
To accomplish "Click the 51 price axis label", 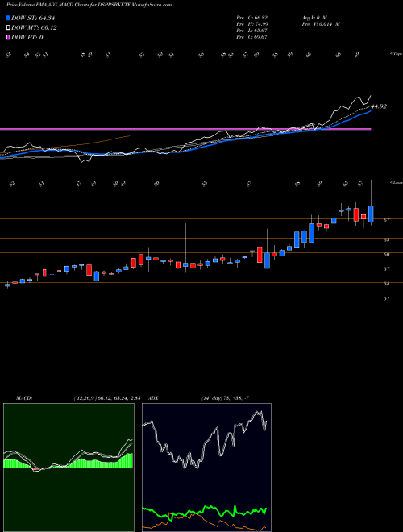I will (x=386, y=298).
